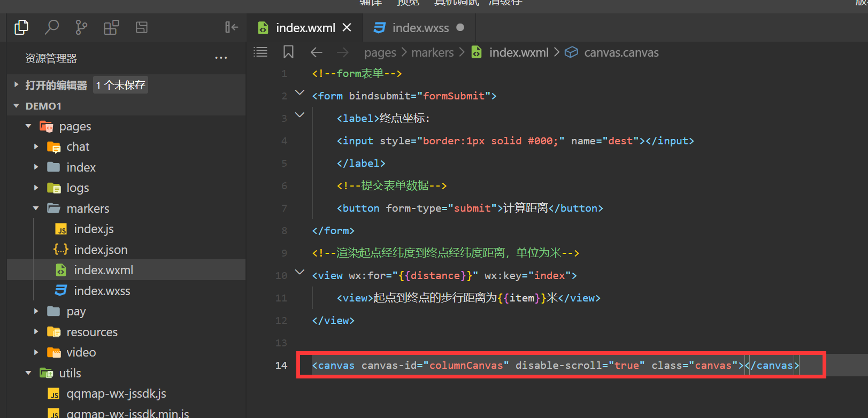This screenshot has height=418, width=868.
Task: Toggle the outline list icon in breadcrumb bar
Action: coord(260,52)
